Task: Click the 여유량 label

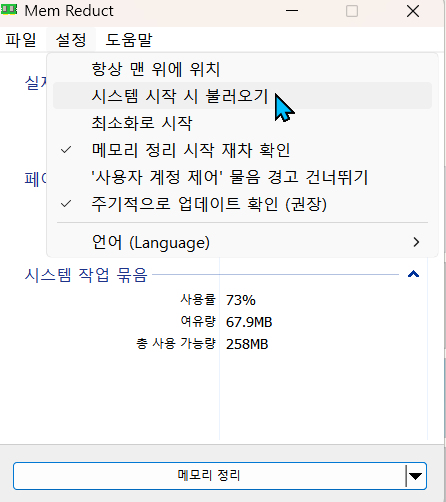Action: point(198,321)
